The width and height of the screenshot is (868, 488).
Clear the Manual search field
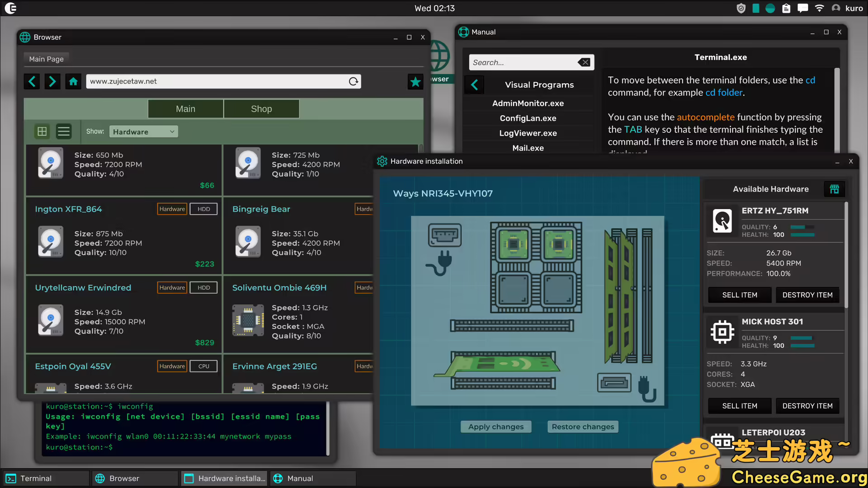click(584, 62)
